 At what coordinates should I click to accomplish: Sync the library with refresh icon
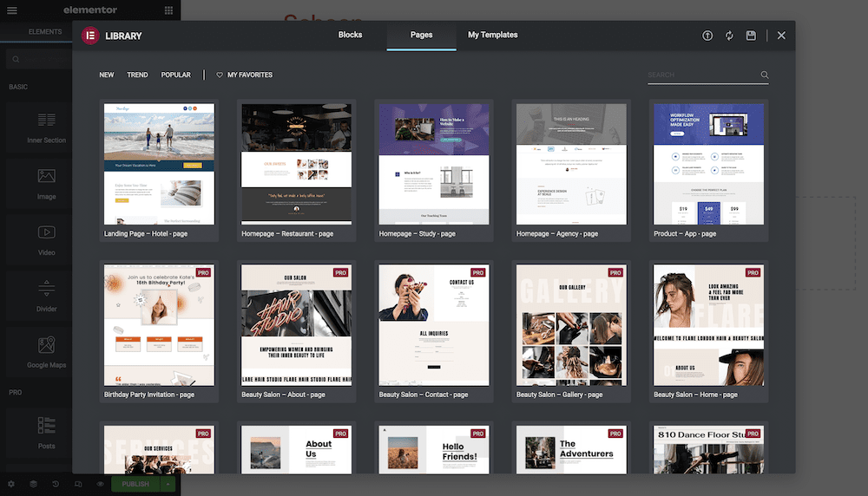tap(730, 36)
